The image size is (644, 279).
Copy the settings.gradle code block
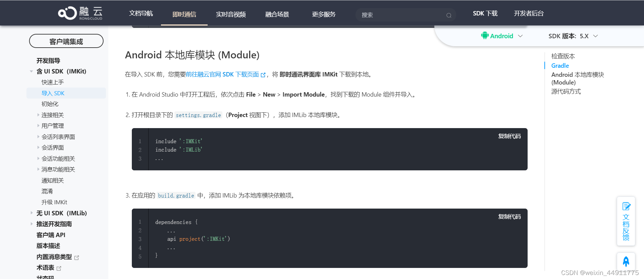[509, 136]
